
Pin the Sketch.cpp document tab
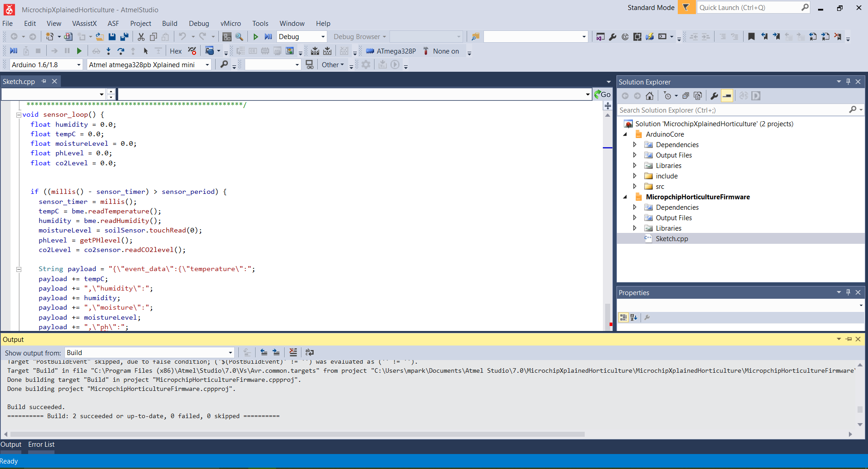[x=44, y=81]
